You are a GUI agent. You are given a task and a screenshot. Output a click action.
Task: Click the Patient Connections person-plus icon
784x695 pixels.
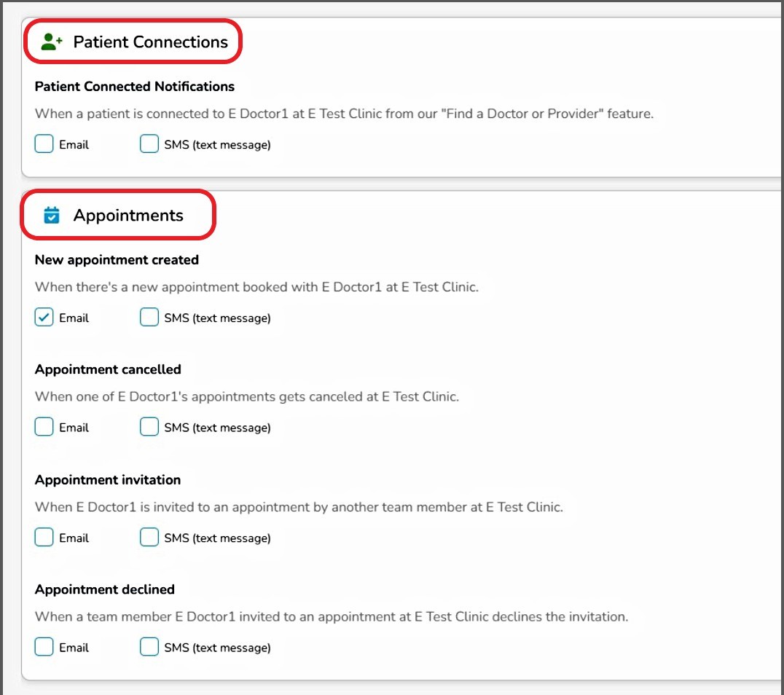(52, 42)
